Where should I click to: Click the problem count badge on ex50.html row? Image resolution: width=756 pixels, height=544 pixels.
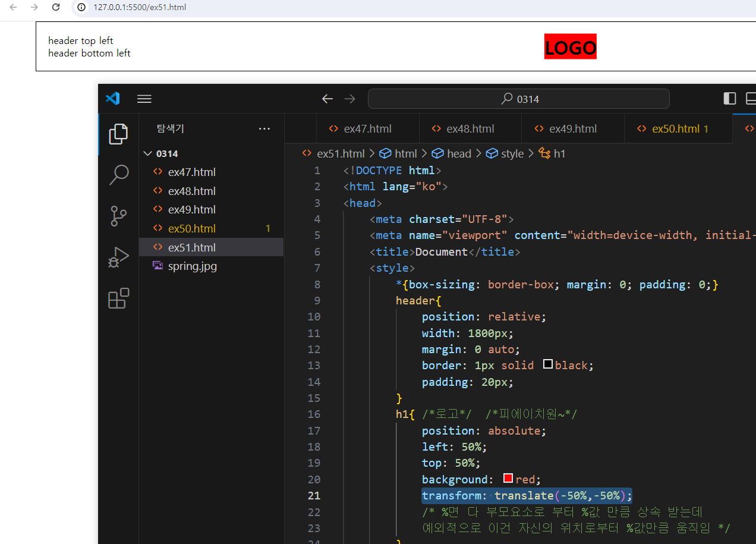pyautogui.click(x=268, y=228)
